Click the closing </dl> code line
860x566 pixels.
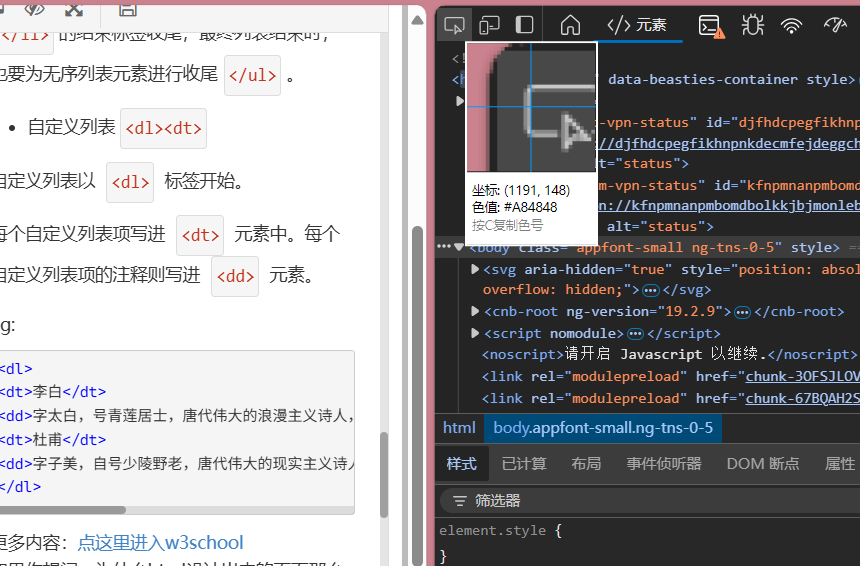tap(20, 486)
